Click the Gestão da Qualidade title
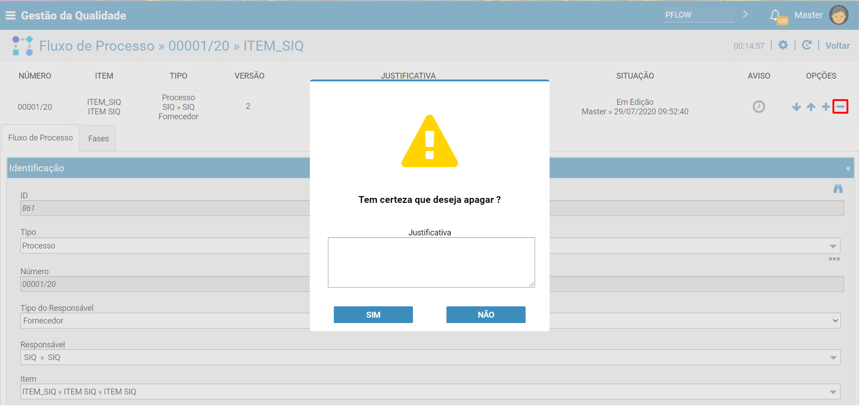Viewport: 868px width, 408px height. pyautogui.click(x=73, y=15)
